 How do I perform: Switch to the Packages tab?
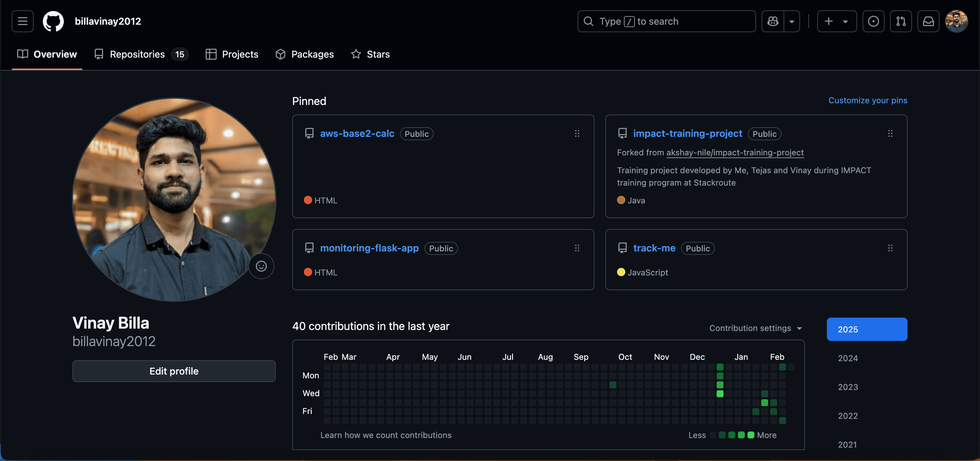pyautogui.click(x=304, y=54)
